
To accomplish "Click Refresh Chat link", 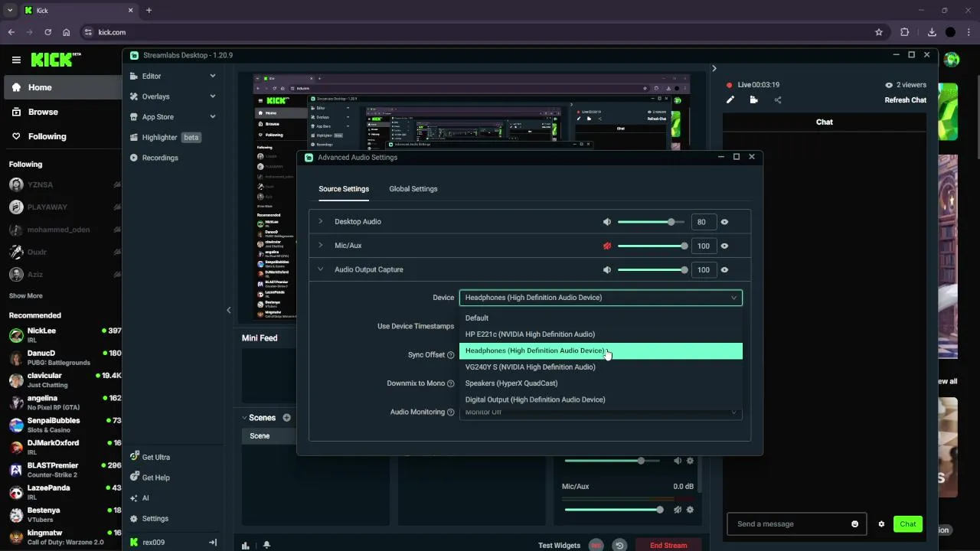I will pyautogui.click(x=905, y=100).
